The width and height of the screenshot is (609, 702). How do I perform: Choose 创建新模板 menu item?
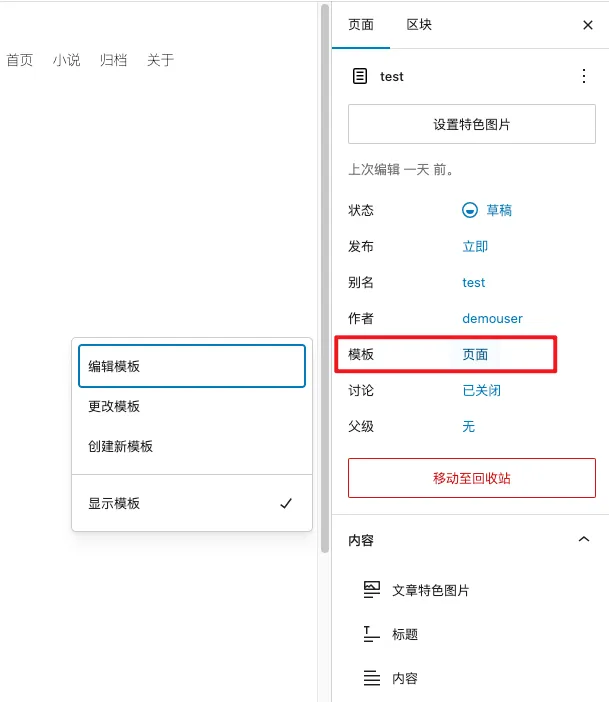(x=191, y=446)
